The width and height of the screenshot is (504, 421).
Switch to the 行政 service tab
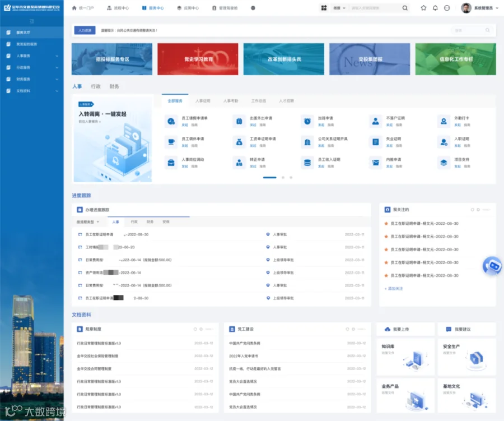[95, 86]
